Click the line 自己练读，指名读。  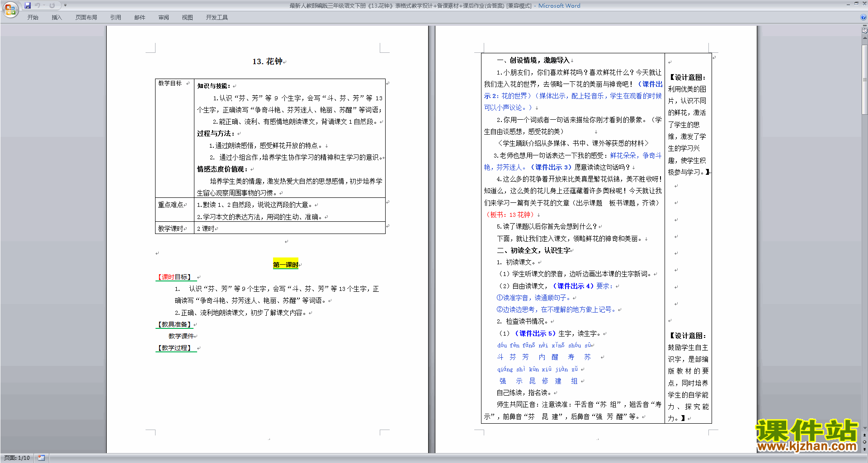pos(525,393)
